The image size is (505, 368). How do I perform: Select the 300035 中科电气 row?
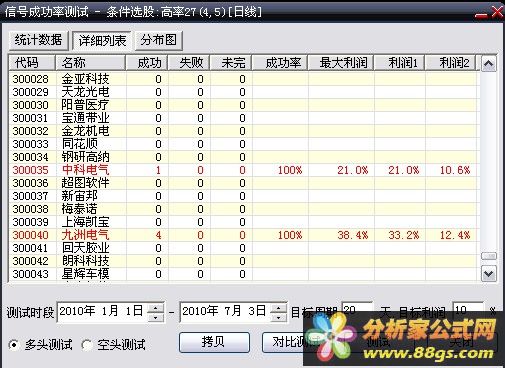pyautogui.click(x=244, y=170)
